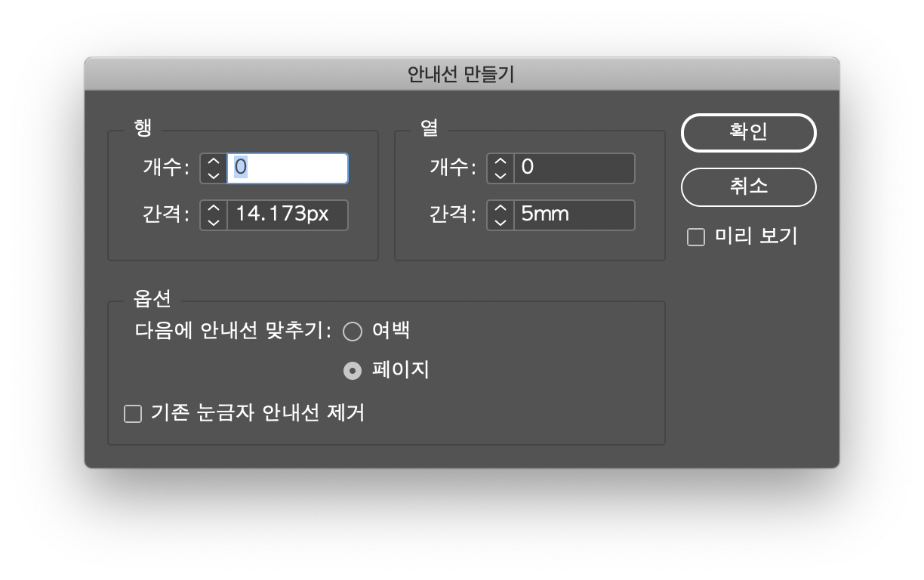924x580 pixels.
Task: Increase 행 간격 with up arrow
Action: [214, 208]
